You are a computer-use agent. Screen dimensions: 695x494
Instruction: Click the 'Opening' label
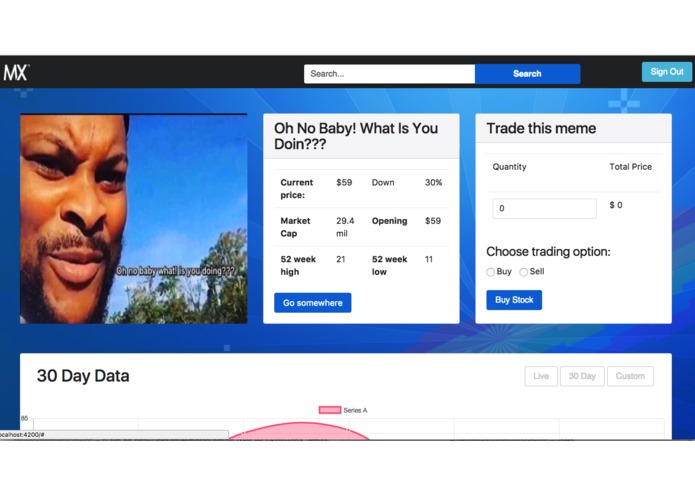click(389, 221)
